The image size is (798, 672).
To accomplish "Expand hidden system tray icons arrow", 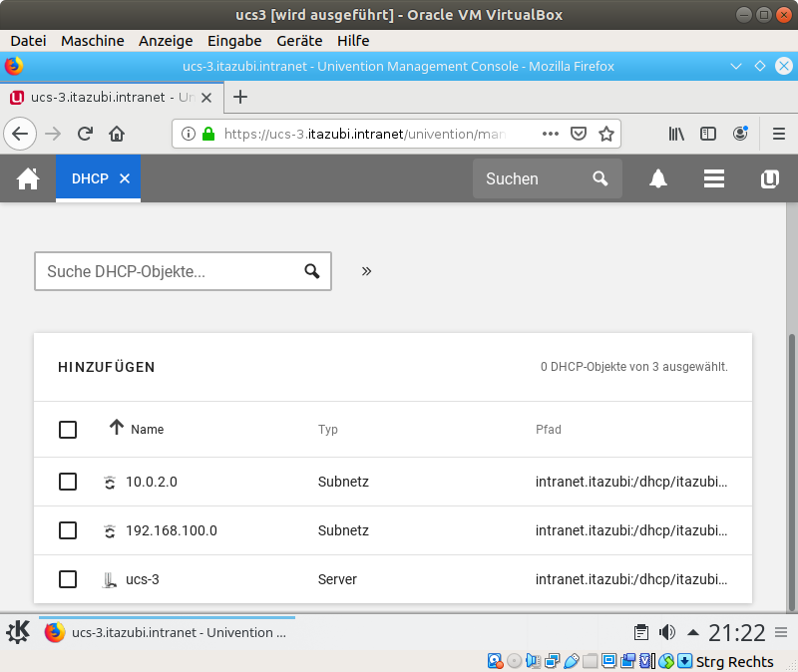I will coord(692,633).
